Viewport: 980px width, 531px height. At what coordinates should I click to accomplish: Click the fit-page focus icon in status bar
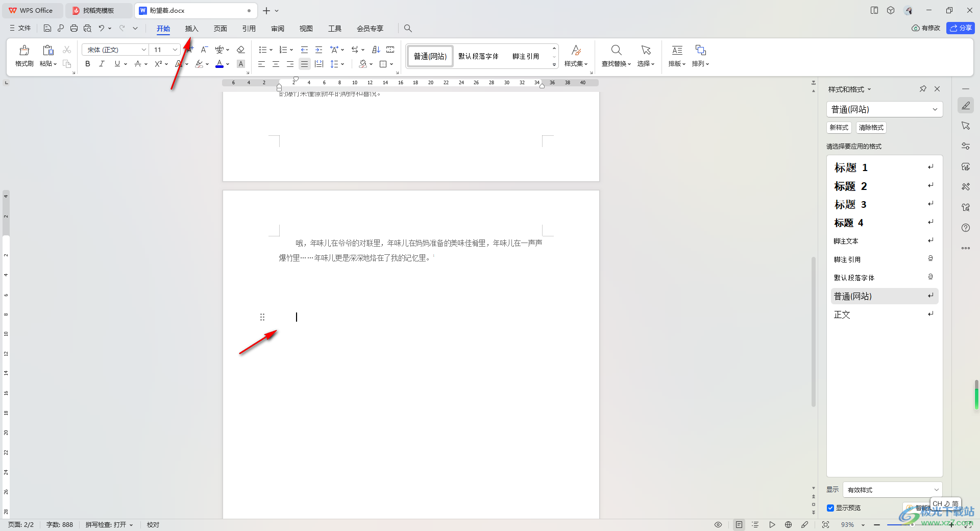pyautogui.click(x=825, y=524)
